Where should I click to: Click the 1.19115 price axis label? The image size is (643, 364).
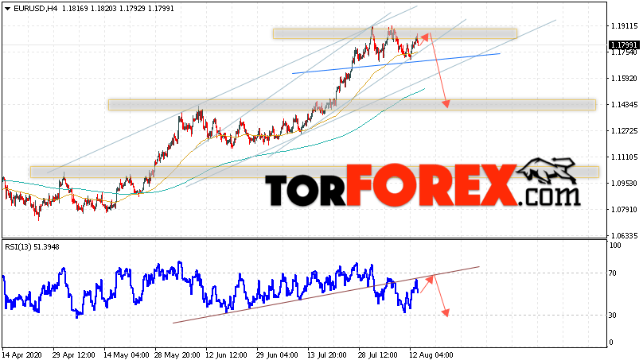click(x=624, y=25)
